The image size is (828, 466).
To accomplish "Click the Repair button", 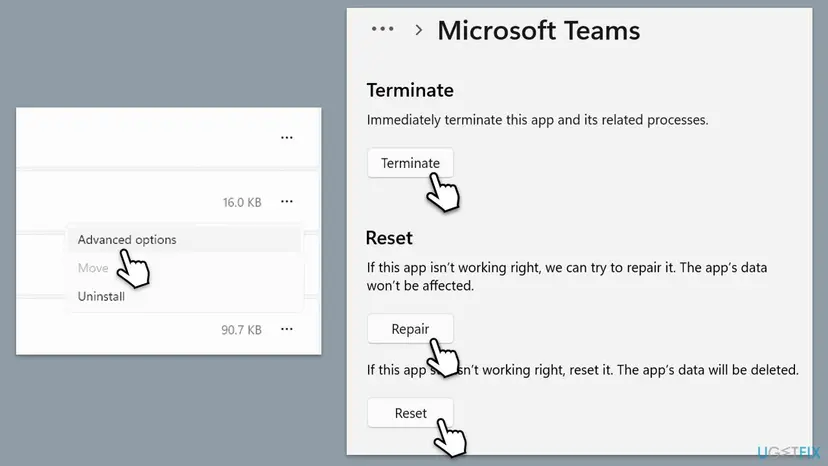I will coord(410,329).
